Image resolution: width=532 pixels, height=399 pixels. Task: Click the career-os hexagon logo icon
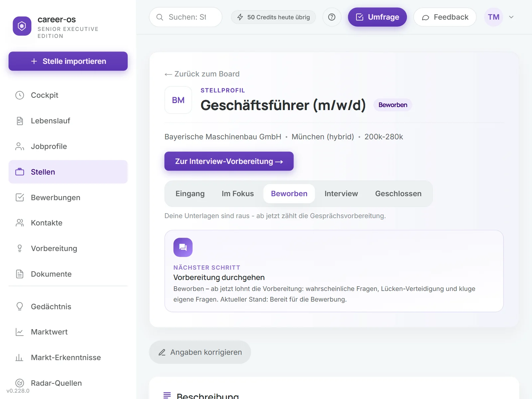(22, 26)
